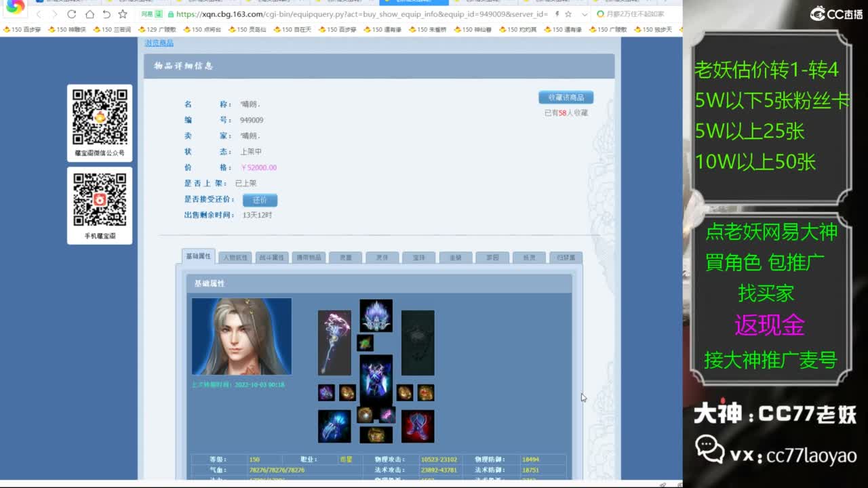Screen dimensions: 868x488
Task: Click the item number 949009
Action: (252, 120)
